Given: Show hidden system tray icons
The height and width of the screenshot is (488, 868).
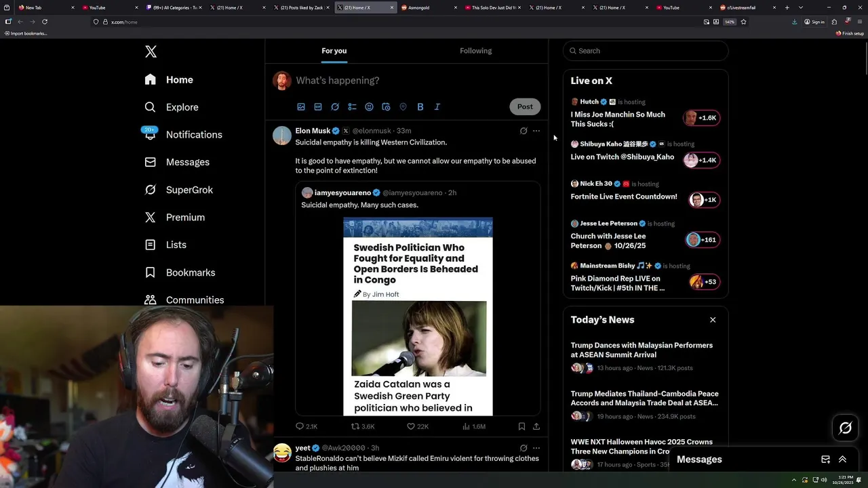Looking at the screenshot, I should click(x=793, y=480).
